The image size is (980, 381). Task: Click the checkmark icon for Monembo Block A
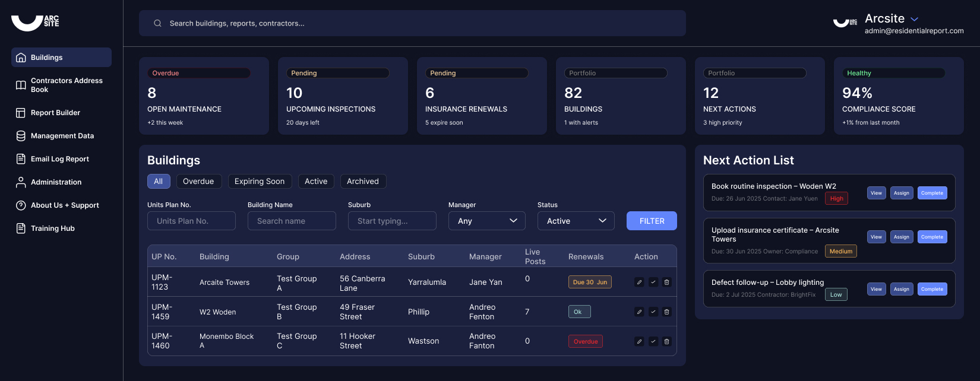[653, 341]
